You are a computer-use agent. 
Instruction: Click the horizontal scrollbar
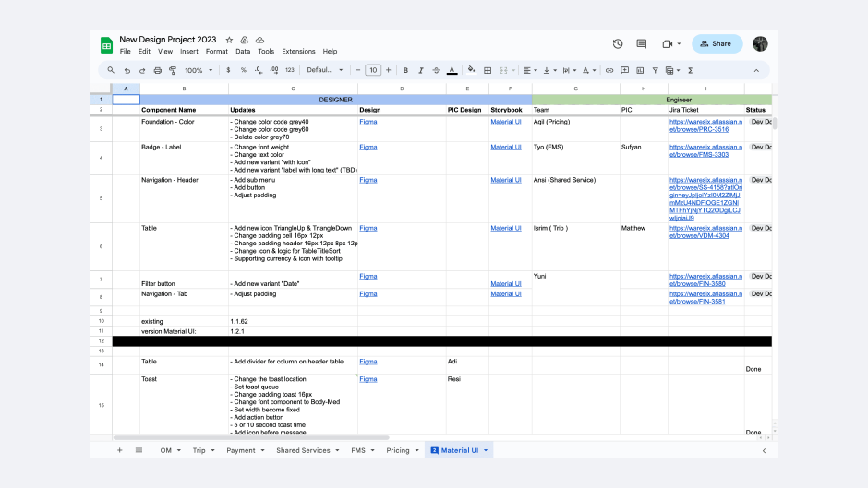pos(251,437)
